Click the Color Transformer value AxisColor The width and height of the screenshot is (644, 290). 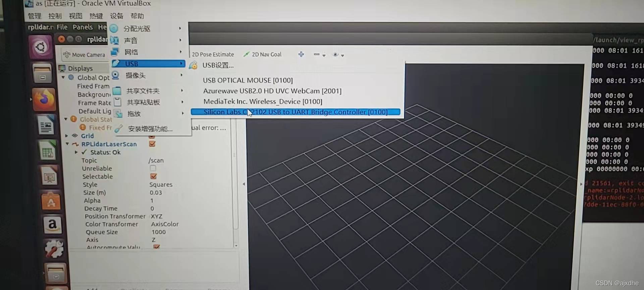click(165, 224)
